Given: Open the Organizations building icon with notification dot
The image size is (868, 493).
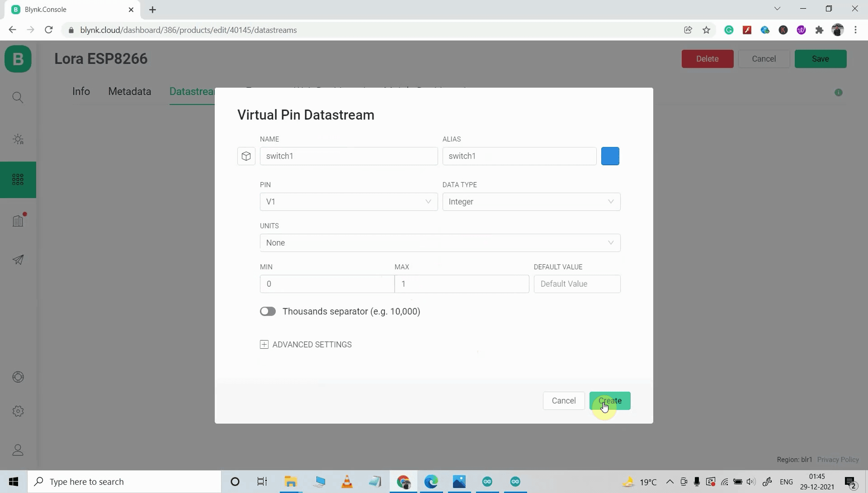Looking at the screenshot, I should pyautogui.click(x=18, y=220).
